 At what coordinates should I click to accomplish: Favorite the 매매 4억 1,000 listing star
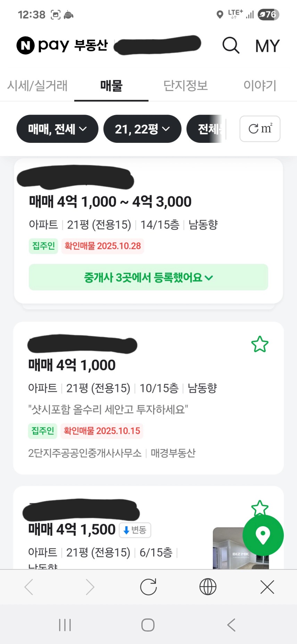[260, 344]
